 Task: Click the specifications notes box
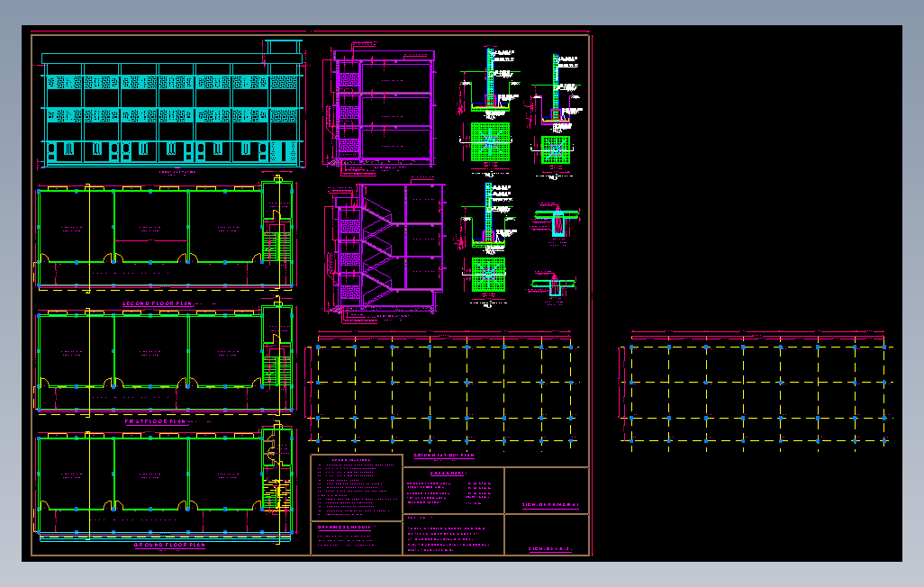pyautogui.click(x=357, y=487)
